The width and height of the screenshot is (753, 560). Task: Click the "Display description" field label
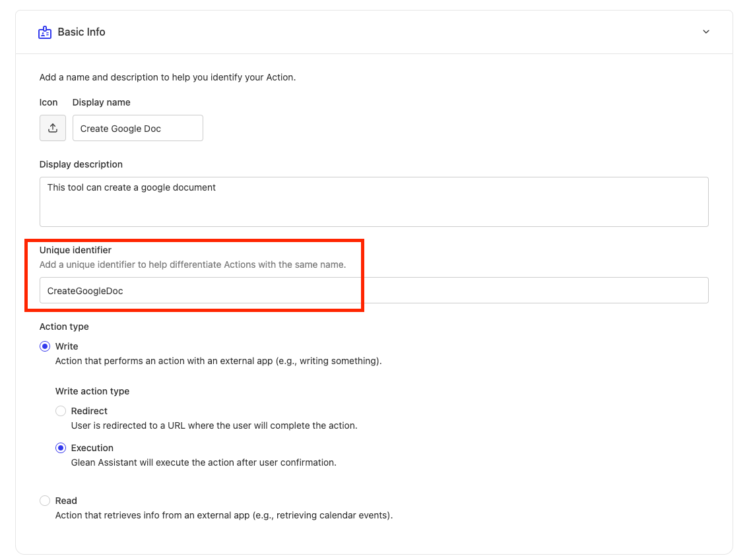coord(81,164)
